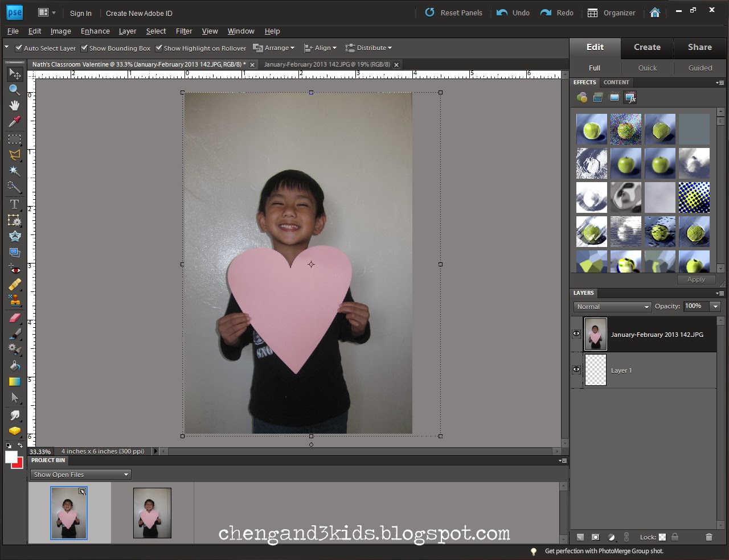Choose the Red Eye Removal tool

tap(14, 269)
